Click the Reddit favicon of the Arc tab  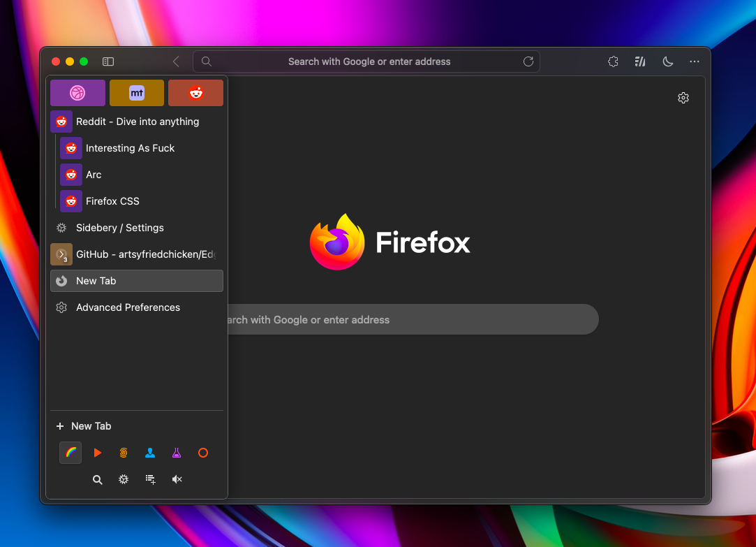point(71,175)
